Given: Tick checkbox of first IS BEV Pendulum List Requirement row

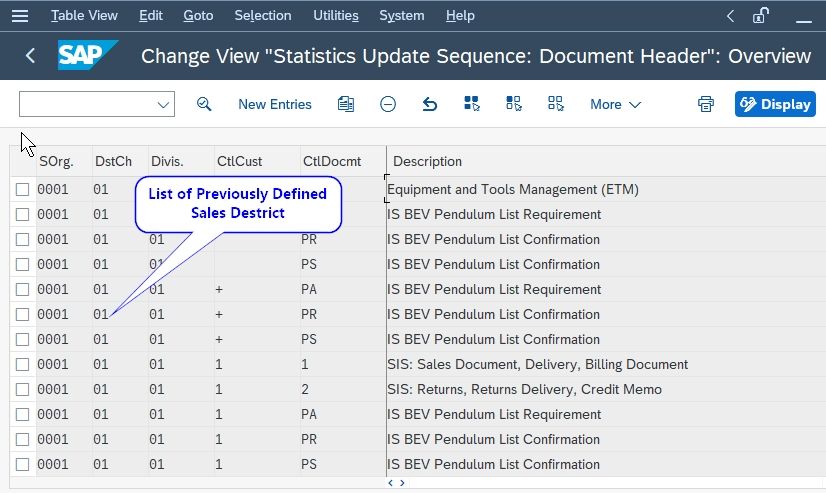Looking at the screenshot, I should (x=22, y=214).
